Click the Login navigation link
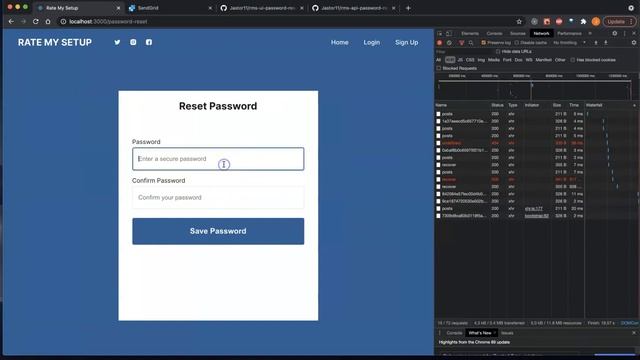Screen dimensions: 640x360 (x=372, y=42)
